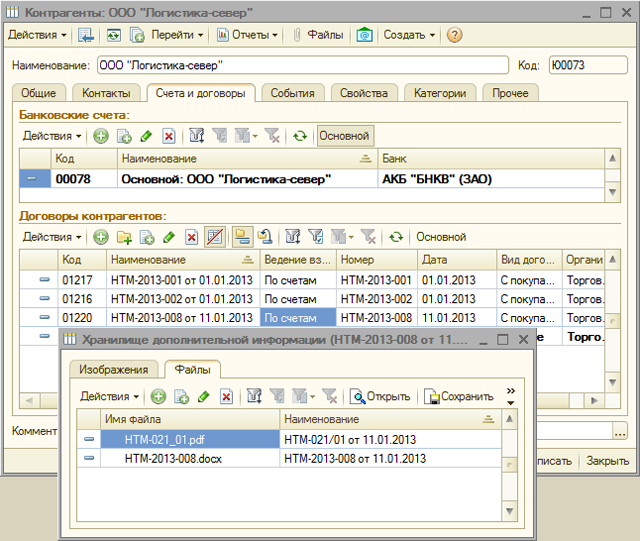Toggle Основной for bank accounts
The height and width of the screenshot is (541, 640).
point(344,136)
